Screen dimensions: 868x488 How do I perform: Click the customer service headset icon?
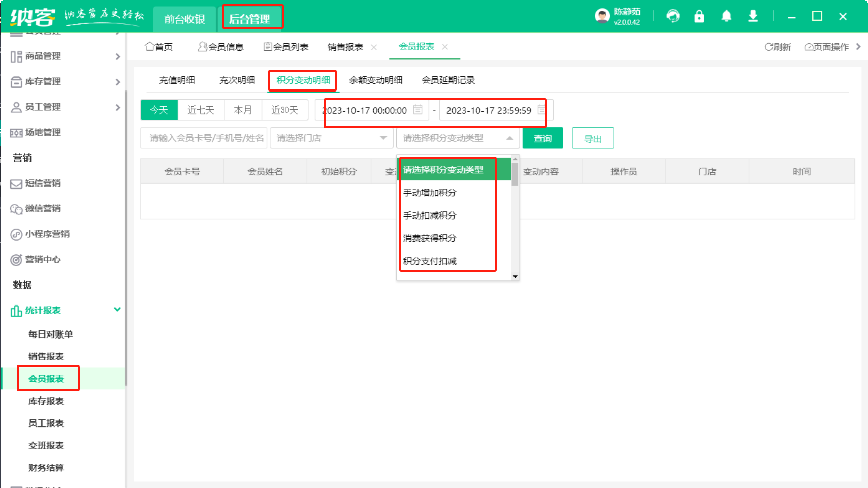point(673,16)
